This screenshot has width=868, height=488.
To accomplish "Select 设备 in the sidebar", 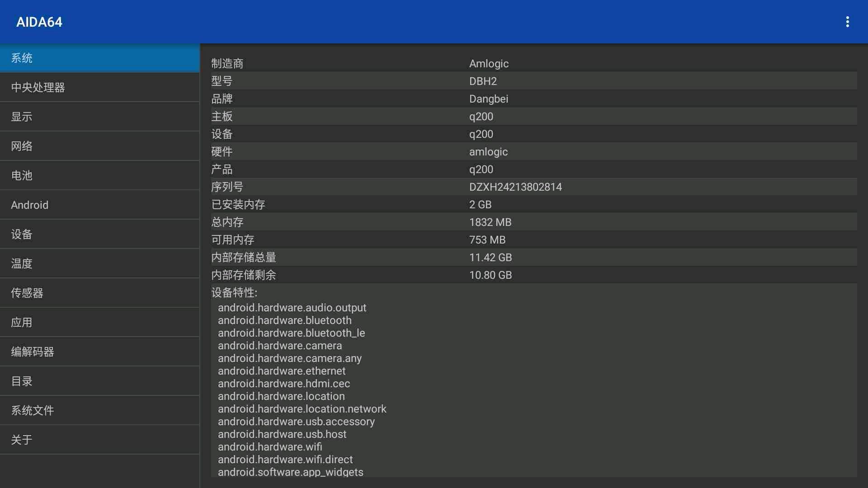I will click(x=99, y=234).
